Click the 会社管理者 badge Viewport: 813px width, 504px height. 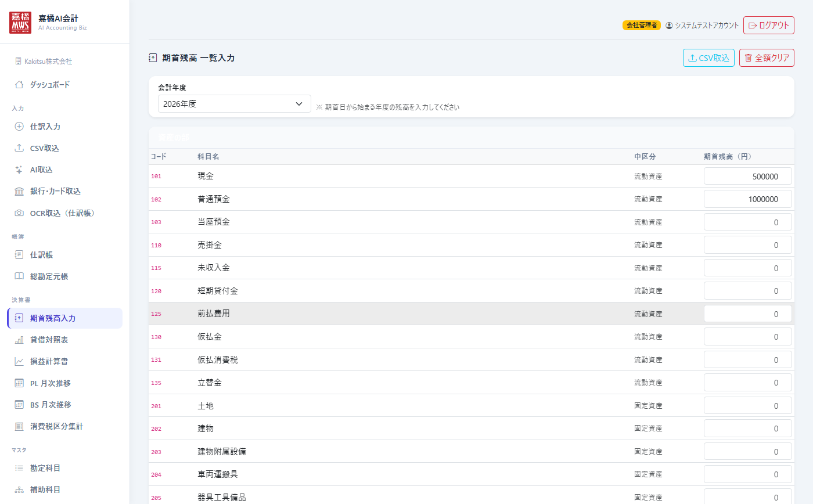point(642,26)
